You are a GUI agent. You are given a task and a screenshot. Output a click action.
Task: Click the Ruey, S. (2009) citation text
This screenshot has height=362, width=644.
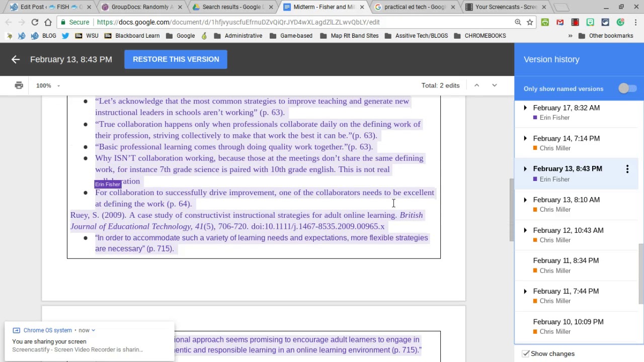pos(247,221)
